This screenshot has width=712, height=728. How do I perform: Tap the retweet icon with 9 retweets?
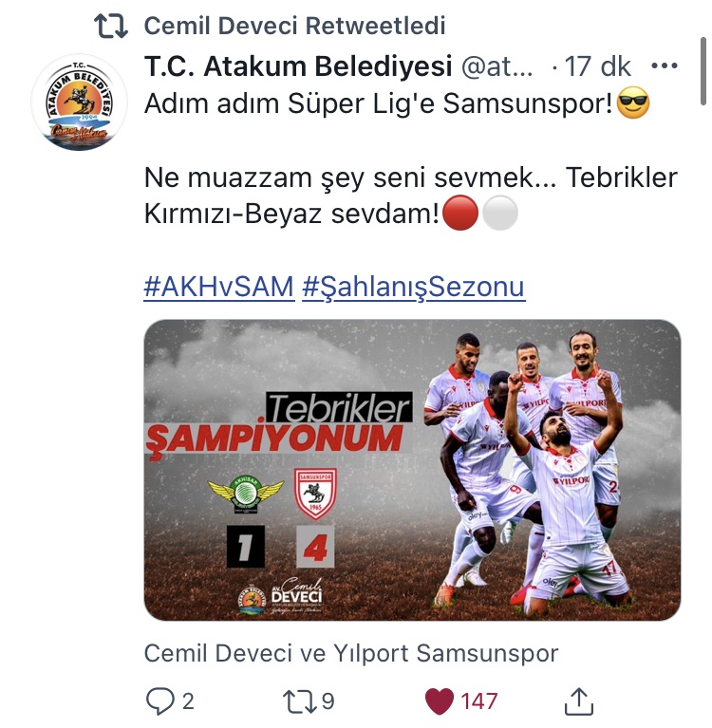[x=300, y=701]
